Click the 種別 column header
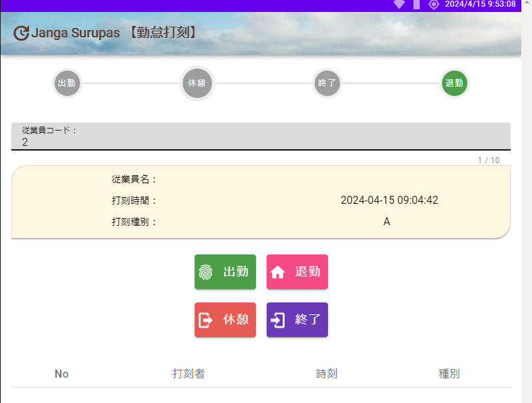Image resolution: width=532 pixels, height=403 pixels. pyautogui.click(x=449, y=374)
